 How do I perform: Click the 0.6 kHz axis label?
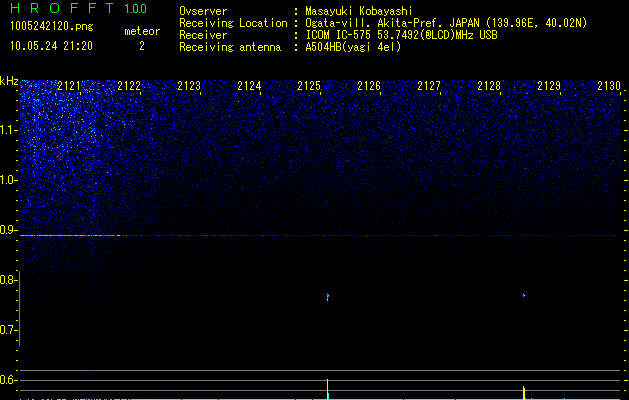8,380
